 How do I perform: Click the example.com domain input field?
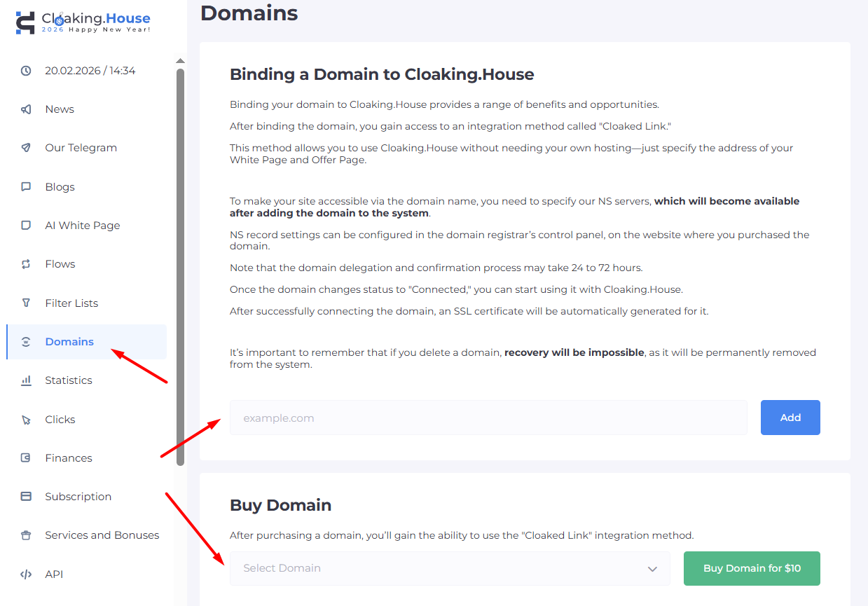pyautogui.click(x=488, y=418)
